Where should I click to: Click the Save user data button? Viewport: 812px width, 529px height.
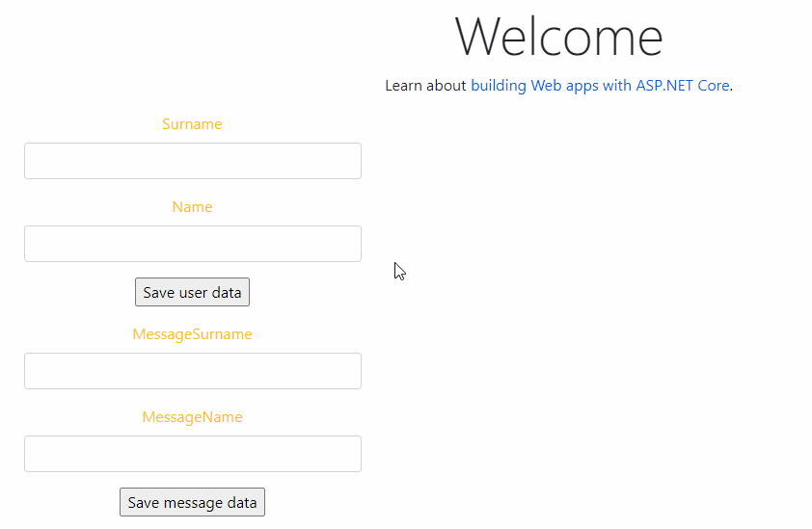pyautogui.click(x=192, y=292)
